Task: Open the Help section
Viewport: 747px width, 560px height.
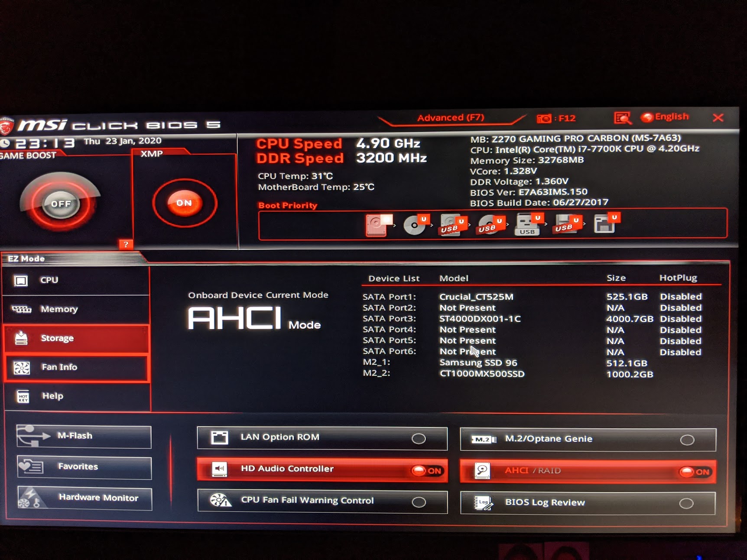Action: coord(77,396)
